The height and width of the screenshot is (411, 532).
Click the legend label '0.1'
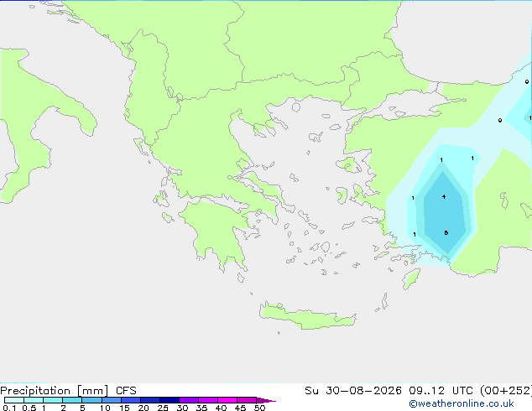(x=9, y=408)
